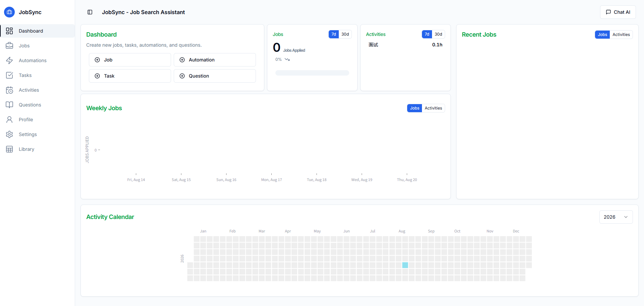Click the Library table icon in sidebar
Screen dimensions: 644x306
(x=9, y=149)
